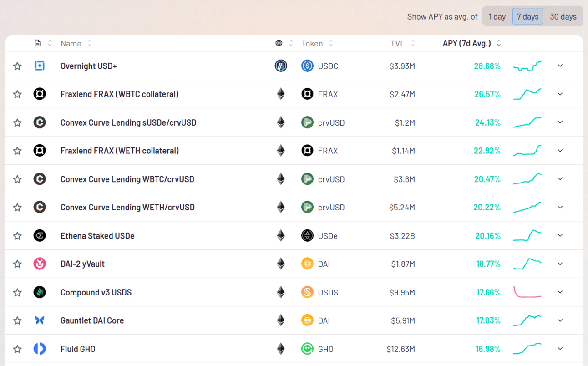Click the Compound v3 USDS protocol logo
The width and height of the screenshot is (588, 366).
(x=40, y=292)
